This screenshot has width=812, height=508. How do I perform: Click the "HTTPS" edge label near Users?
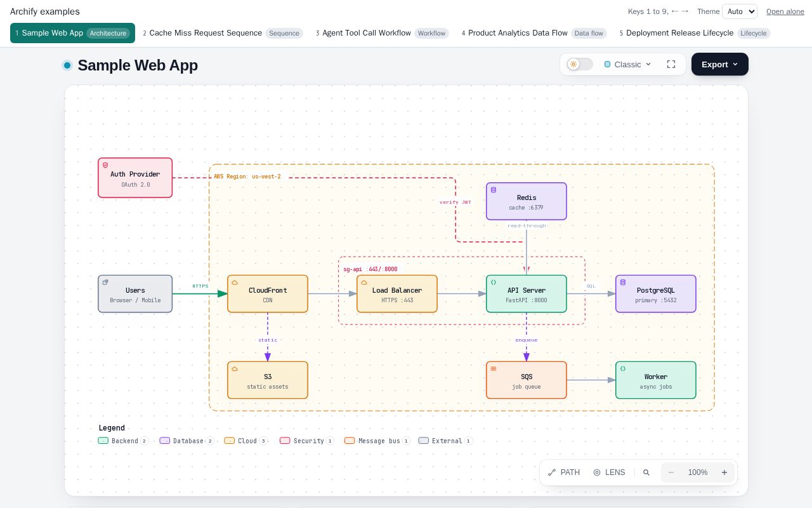(200, 286)
